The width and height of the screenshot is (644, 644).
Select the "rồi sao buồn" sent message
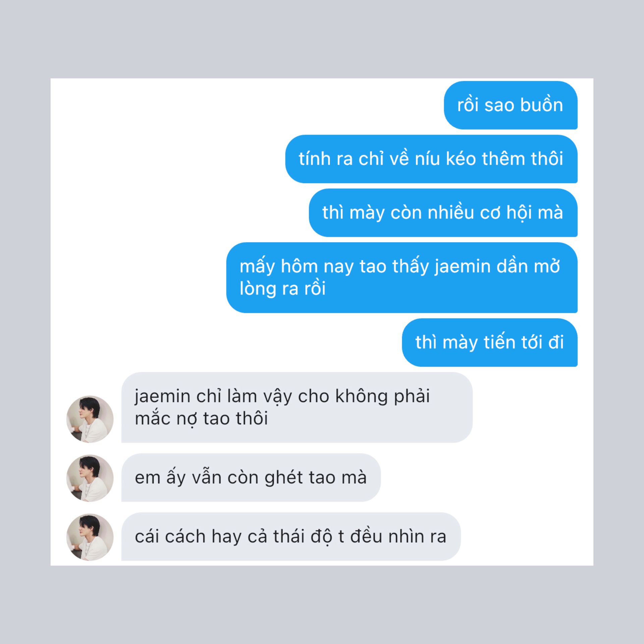tap(511, 105)
